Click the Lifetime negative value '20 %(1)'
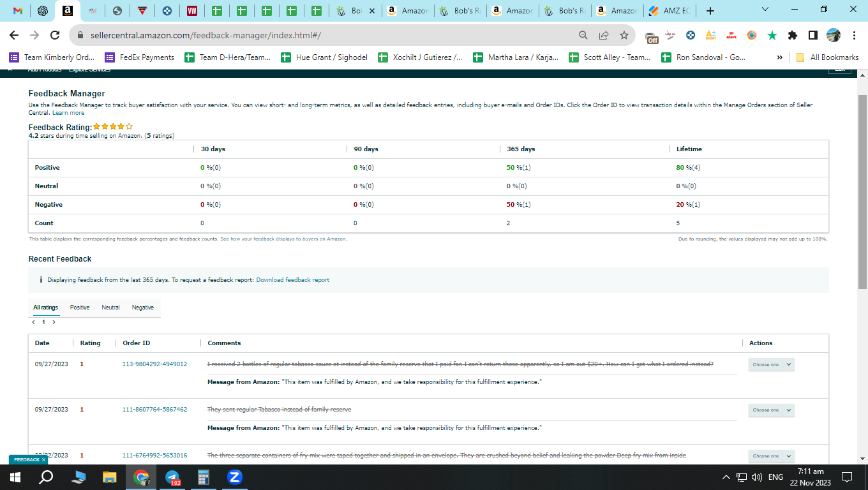The image size is (868, 490). (x=688, y=205)
